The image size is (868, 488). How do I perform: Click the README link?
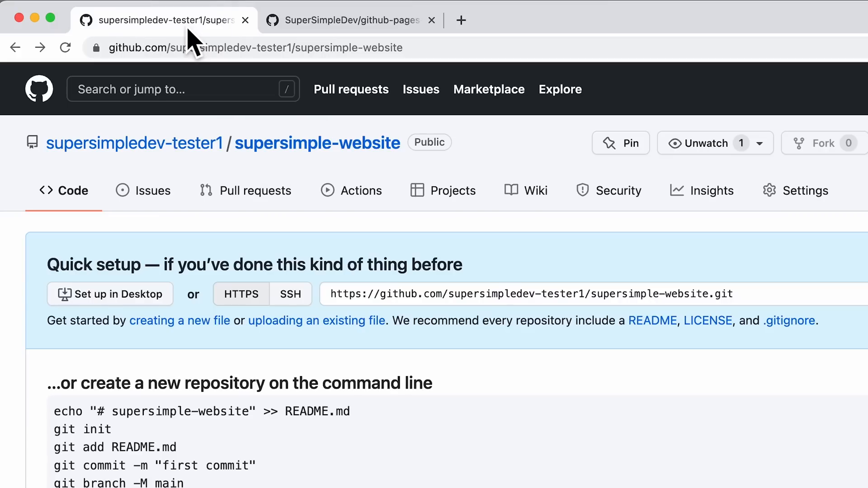[652, 320]
